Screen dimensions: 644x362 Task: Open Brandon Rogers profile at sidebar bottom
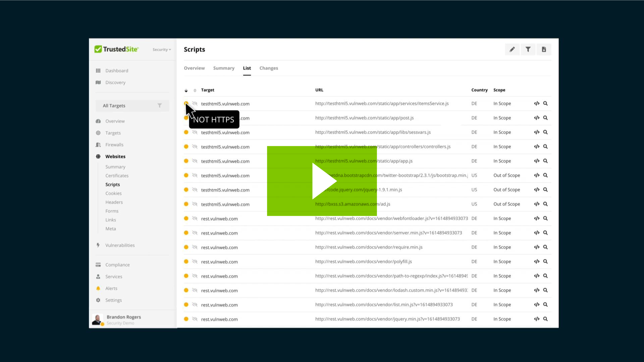123,319
